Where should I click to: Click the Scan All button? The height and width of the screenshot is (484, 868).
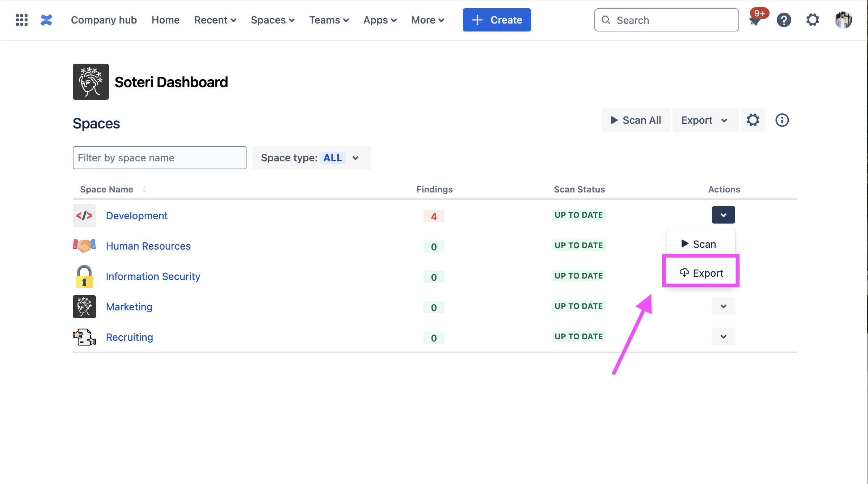[x=636, y=120]
